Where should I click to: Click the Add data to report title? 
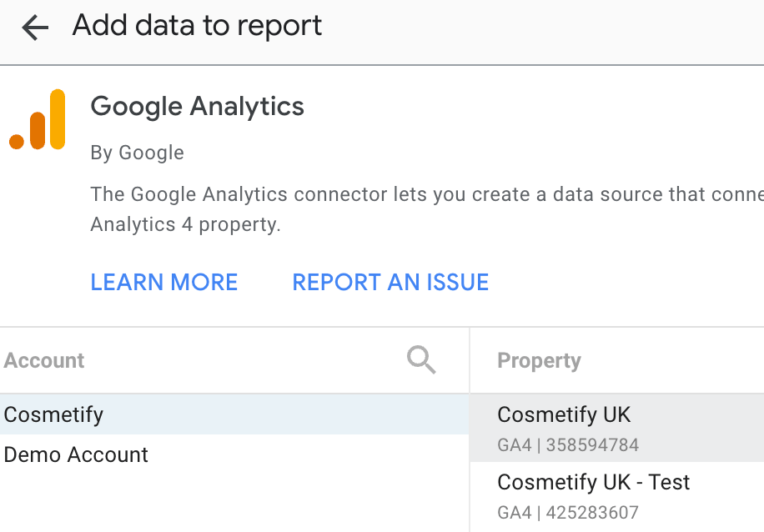click(x=198, y=26)
